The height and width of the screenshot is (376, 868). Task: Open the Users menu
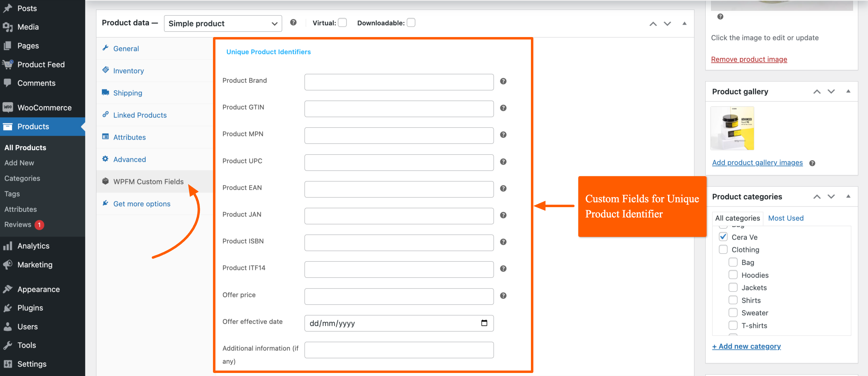42,327
